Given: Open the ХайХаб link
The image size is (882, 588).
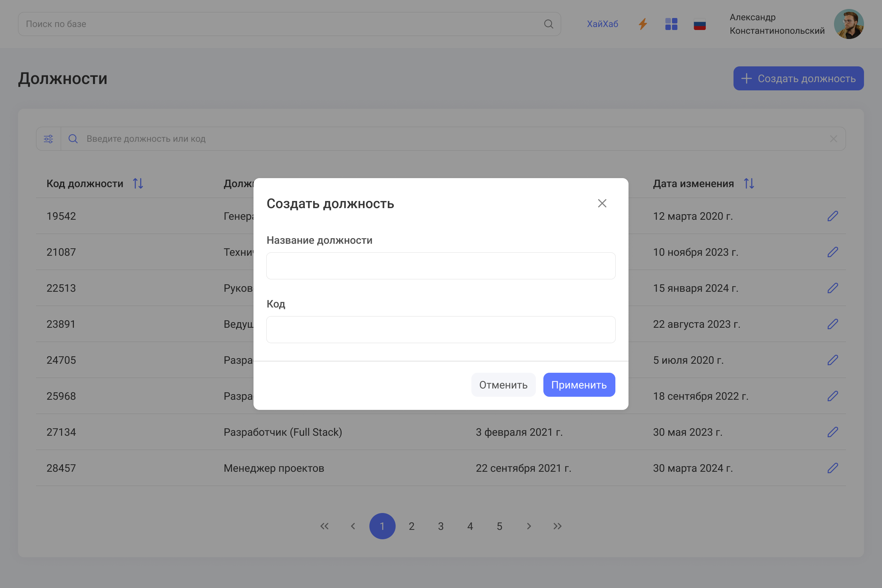Looking at the screenshot, I should click(602, 24).
